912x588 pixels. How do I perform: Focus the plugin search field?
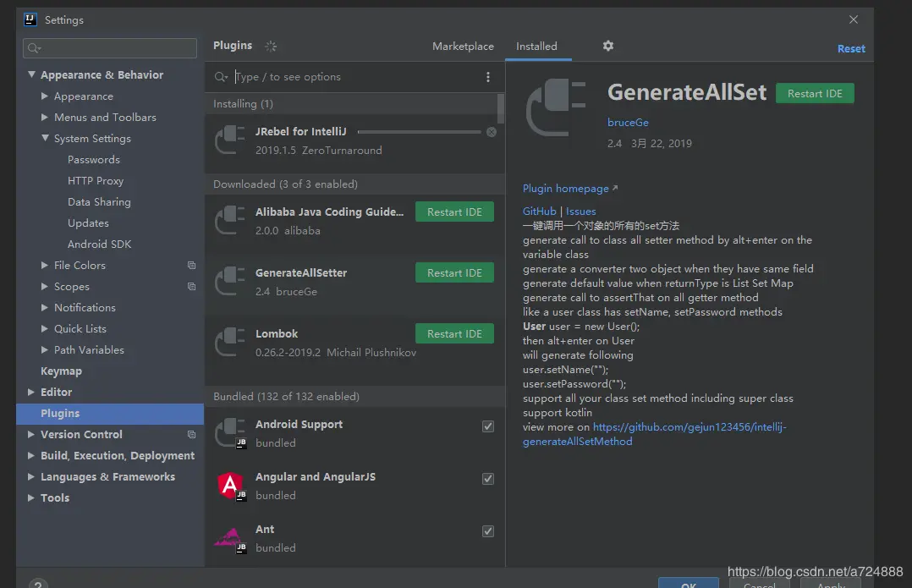354,77
